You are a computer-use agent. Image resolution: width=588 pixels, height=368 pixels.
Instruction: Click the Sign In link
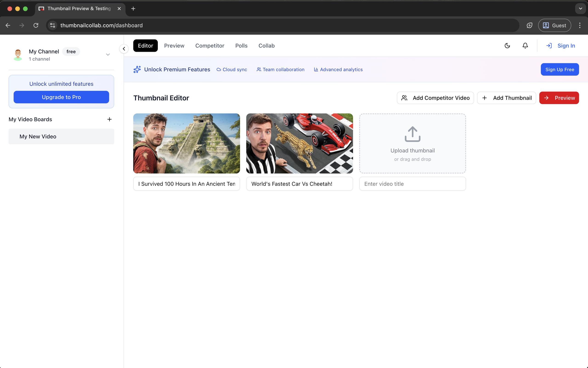pyautogui.click(x=561, y=46)
